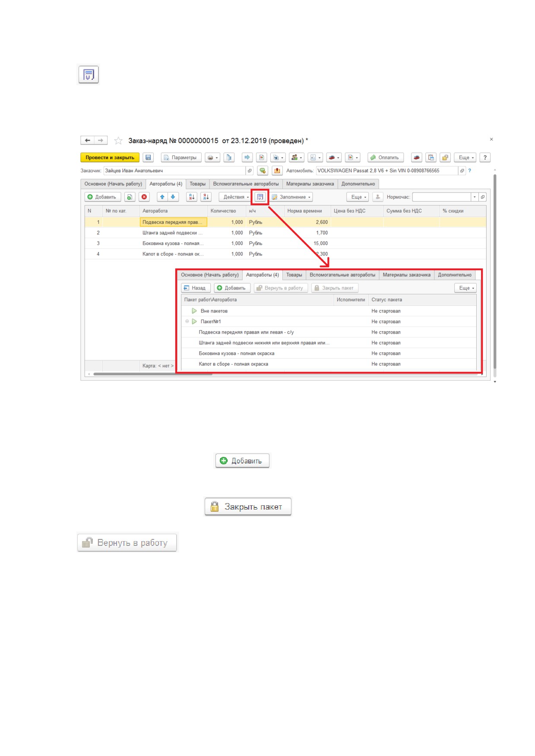Open the top toolbar Еще menu
This screenshot has height=756, width=535.
point(465,157)
